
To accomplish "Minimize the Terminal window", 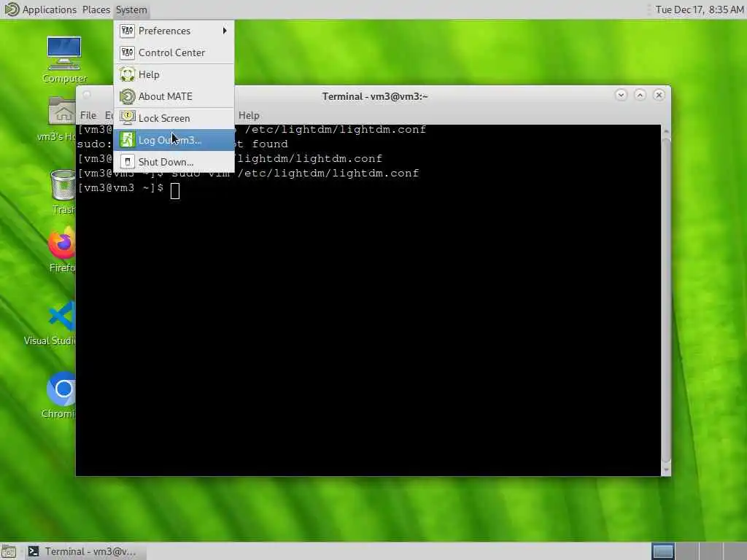I will [x=621, y=96].
